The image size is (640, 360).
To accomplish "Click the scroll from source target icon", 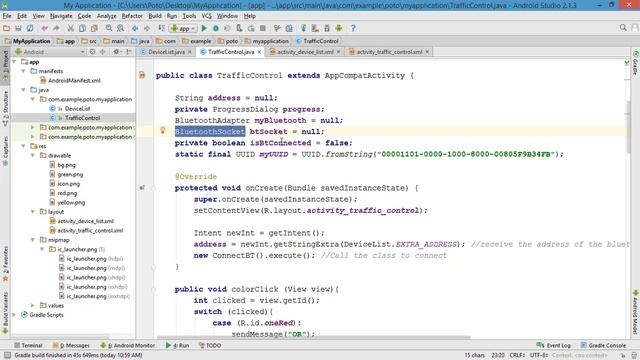I will click(93, 52).
